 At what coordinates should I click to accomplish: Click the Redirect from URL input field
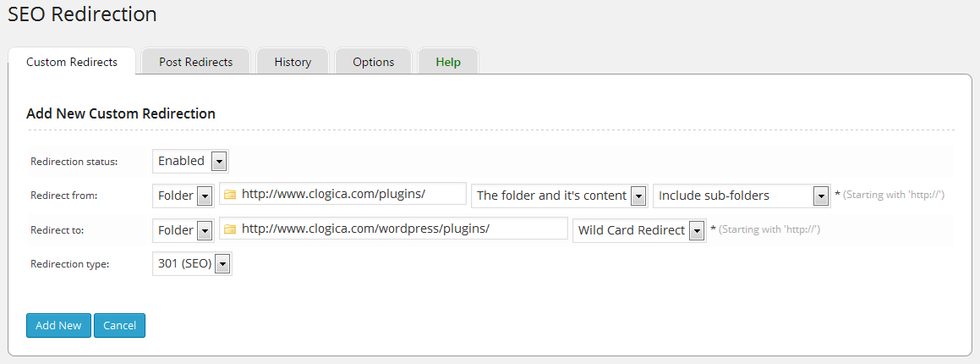coord(350,194)
